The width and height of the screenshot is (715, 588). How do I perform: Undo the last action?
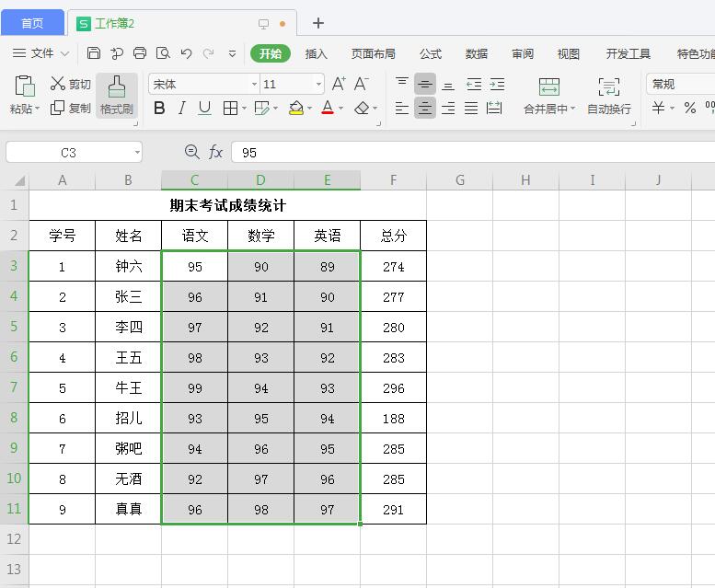[x=186, y=53]
